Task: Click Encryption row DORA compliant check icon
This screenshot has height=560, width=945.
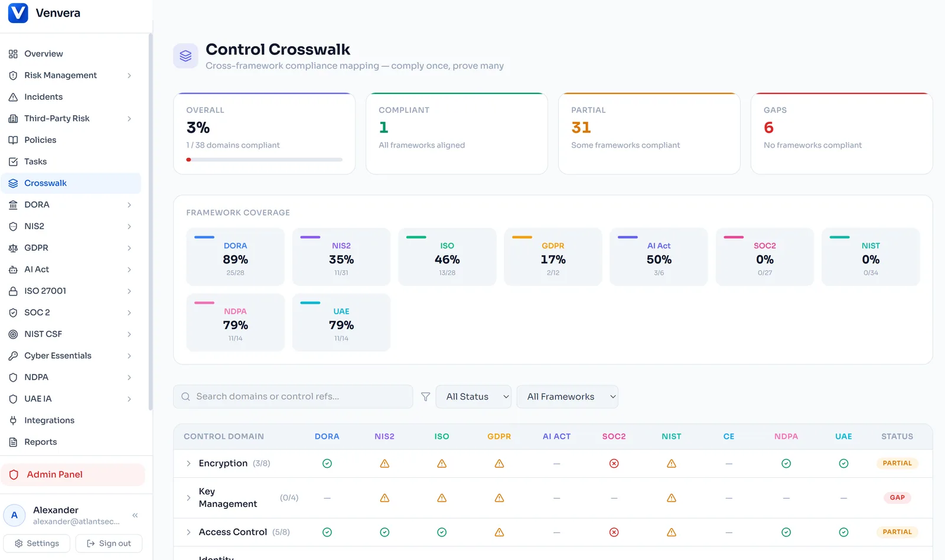Action: coord(327,464)
